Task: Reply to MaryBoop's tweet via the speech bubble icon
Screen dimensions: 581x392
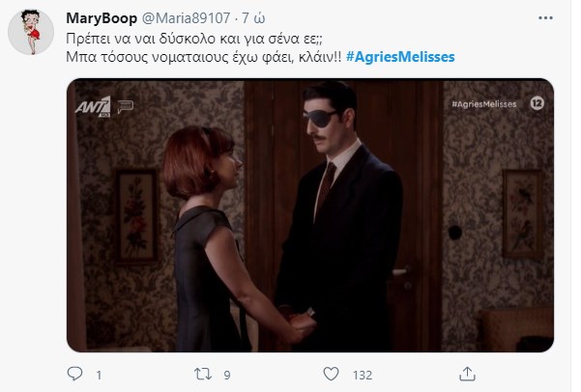Action: (x=74, y=374)
